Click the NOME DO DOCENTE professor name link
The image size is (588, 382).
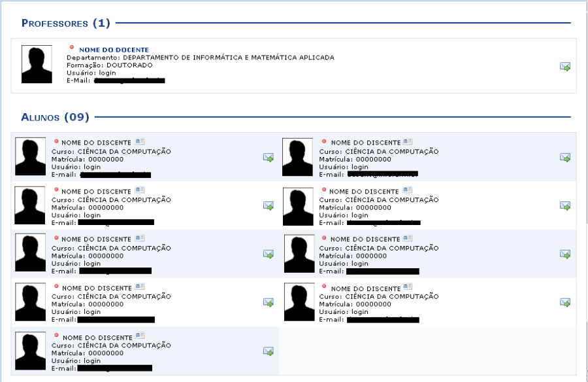pyautogui.click(x=114, y=50)
